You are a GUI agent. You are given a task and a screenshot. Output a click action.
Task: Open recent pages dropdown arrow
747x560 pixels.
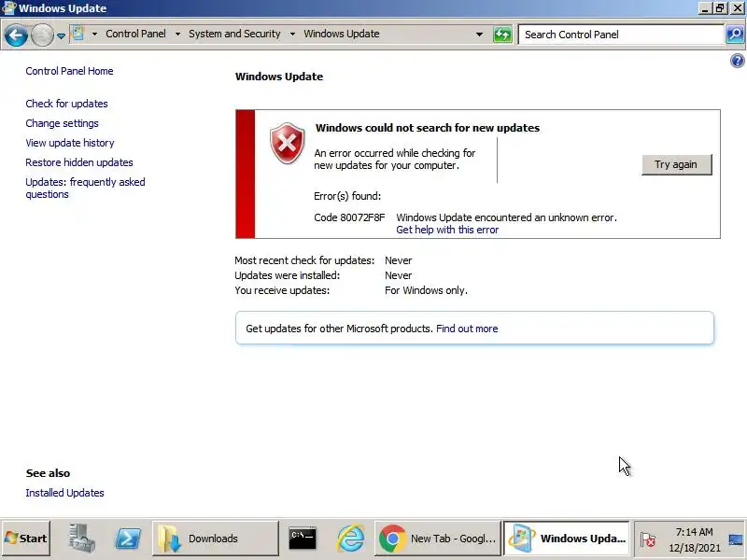[61, 35]
